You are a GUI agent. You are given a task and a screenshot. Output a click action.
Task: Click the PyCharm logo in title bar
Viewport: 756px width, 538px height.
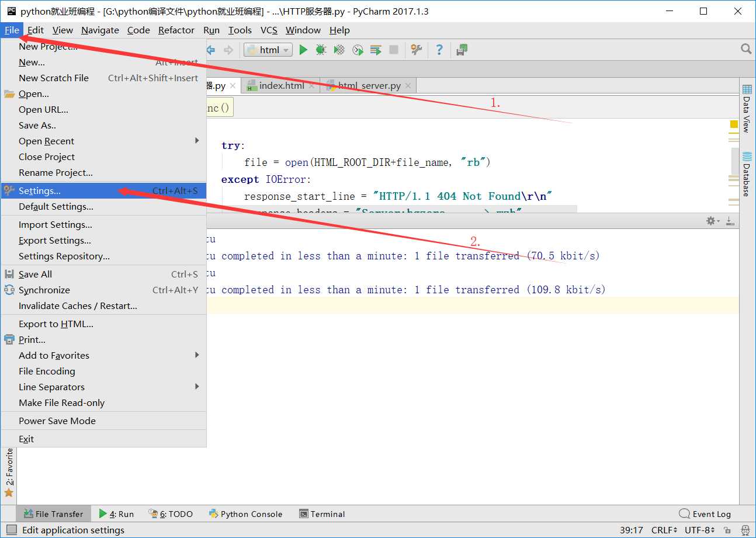tap(11, 11)
